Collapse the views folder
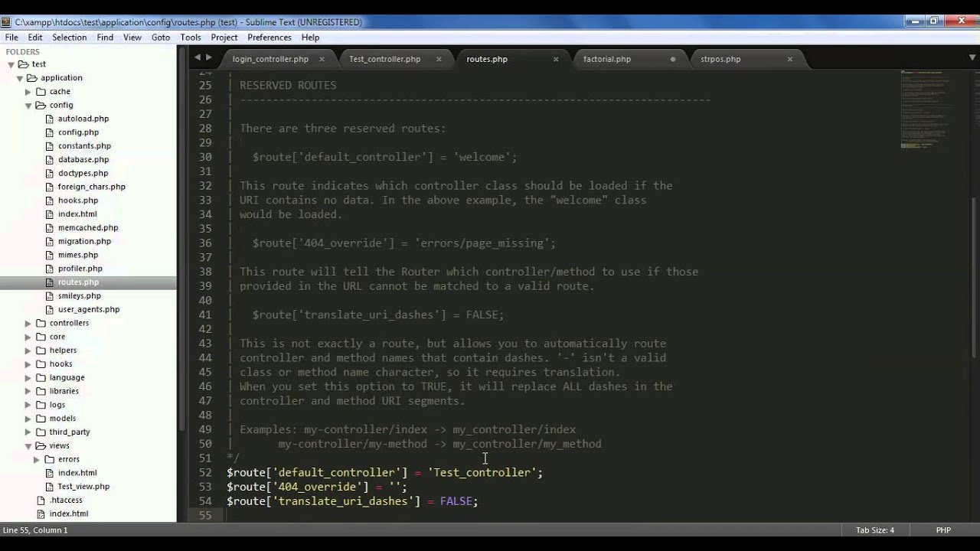The width and height of the screenshot is (980, 551). [x=28, y=446]
